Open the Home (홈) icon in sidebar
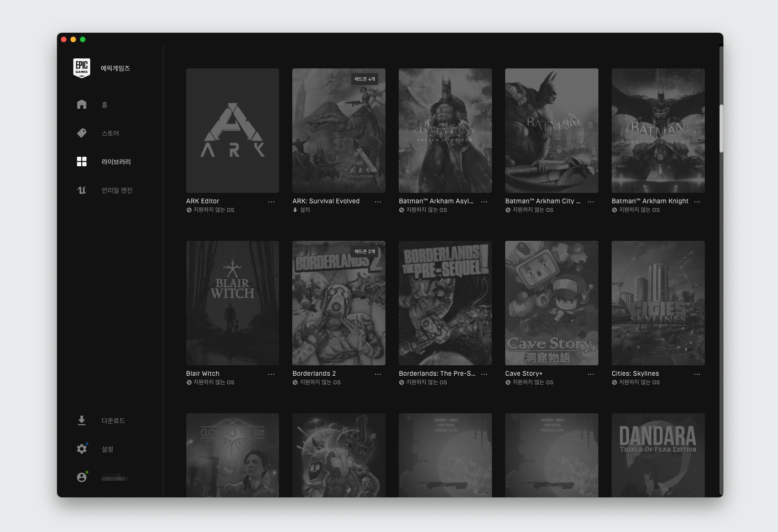Viewport: 778px width, 532px height. [x=82, y=104]
